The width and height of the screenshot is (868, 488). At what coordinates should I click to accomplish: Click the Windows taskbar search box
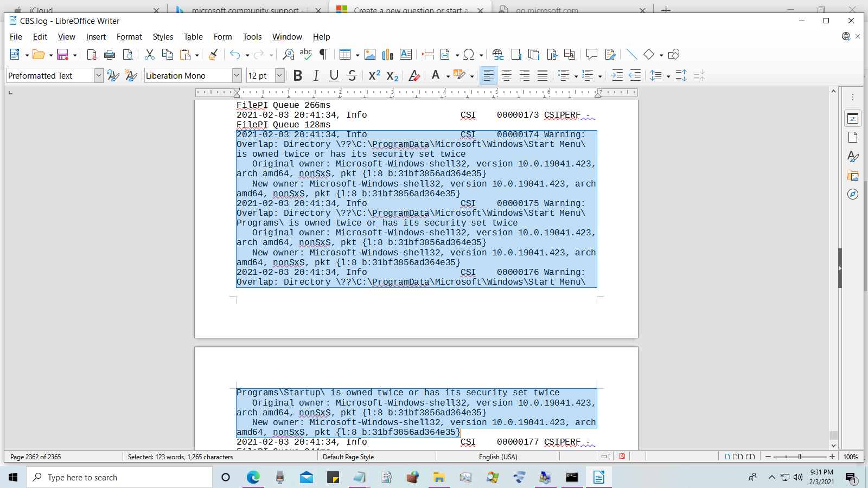point(119,478)
